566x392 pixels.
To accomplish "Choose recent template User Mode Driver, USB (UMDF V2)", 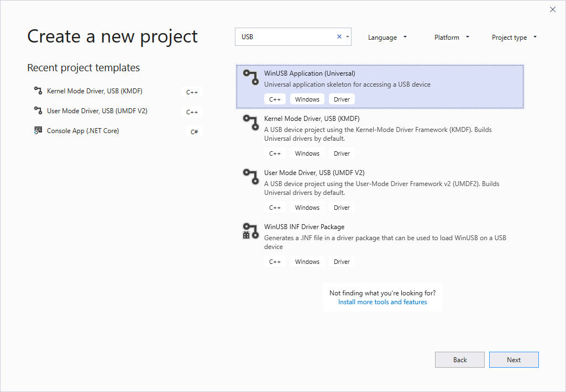I will (97, 111).
